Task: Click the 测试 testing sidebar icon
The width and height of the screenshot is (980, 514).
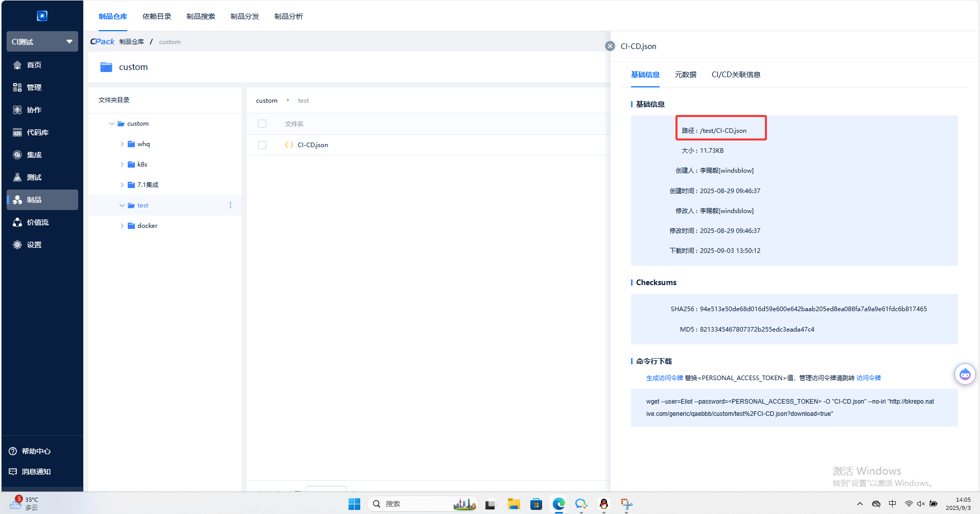Action: pyautogui.click(x=17, y=177)
